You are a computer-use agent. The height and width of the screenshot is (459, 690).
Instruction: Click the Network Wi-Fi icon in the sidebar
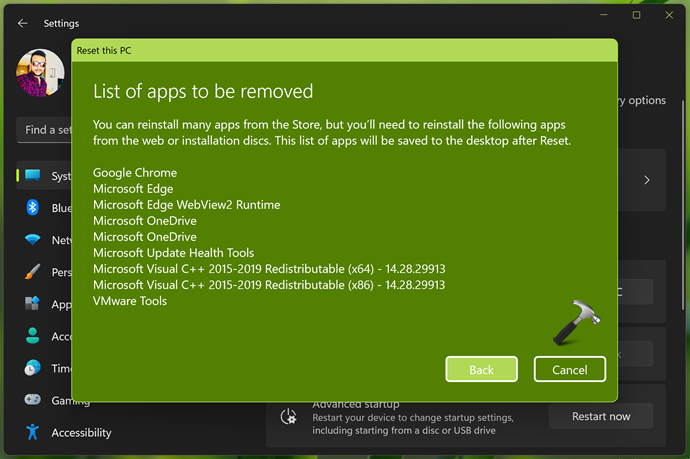click(x=33, y=240)
